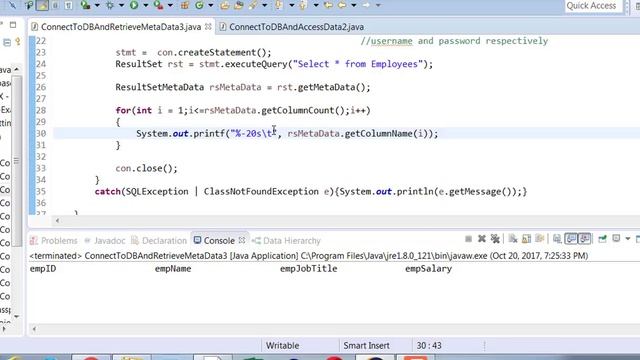Click the Last Edit Location icon
The width and height of the screenshot is (640, 360).
click(329, 5)
